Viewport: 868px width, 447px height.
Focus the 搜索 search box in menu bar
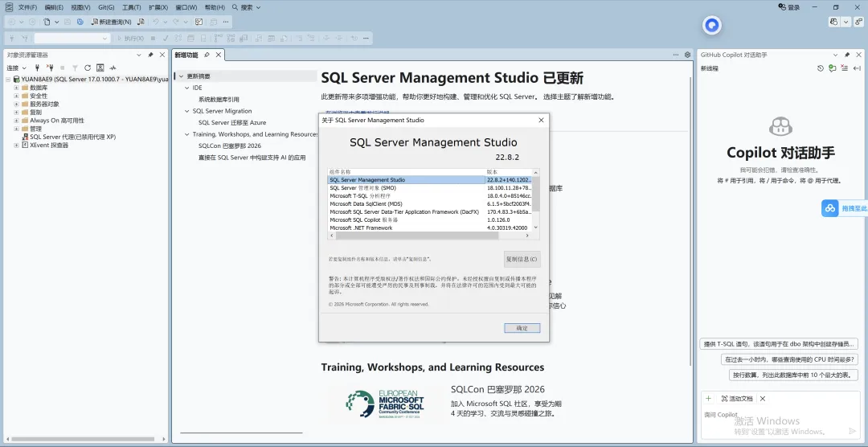[x=247, y=7]
